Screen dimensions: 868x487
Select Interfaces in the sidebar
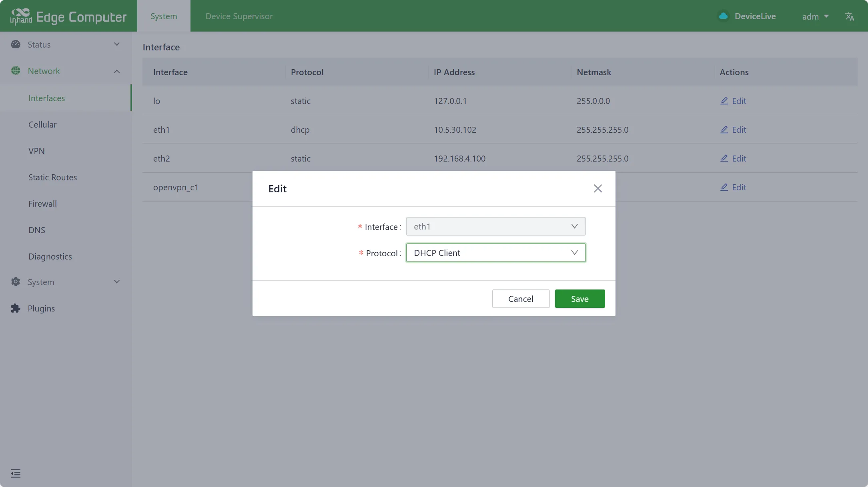66,98
